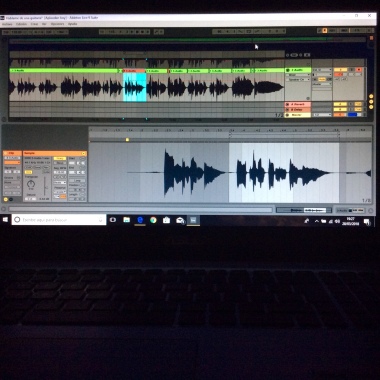Viewport: 380px width, 380px height.
Task: Toggle Post button on A Reverb
Action: point(358,104)
